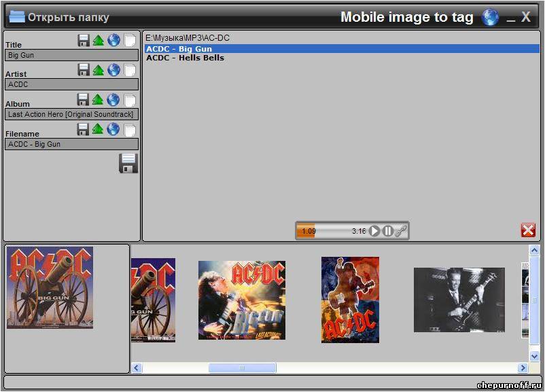Click the thumbnail panel up scroll arrow
545x392 pixels.
(534, 250)
